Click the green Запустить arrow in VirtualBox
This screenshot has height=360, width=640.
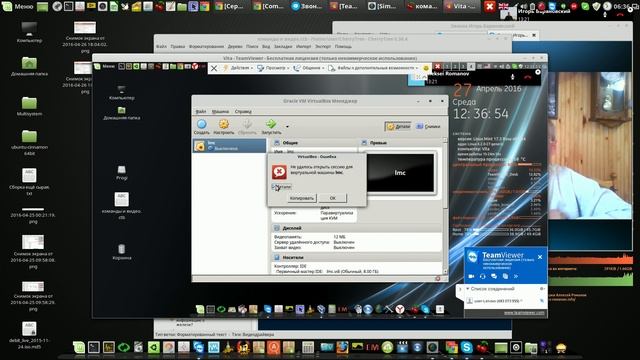coord(271,127)
